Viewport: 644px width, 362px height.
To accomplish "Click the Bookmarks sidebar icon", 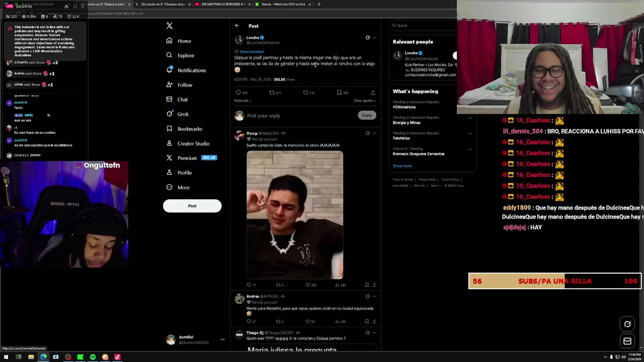I will pos(170,129).
